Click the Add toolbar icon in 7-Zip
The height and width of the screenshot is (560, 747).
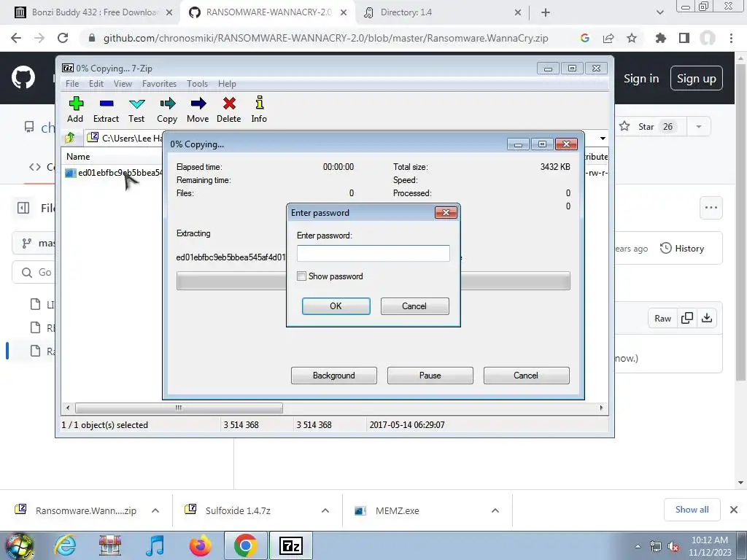click(x=76, y=104)
